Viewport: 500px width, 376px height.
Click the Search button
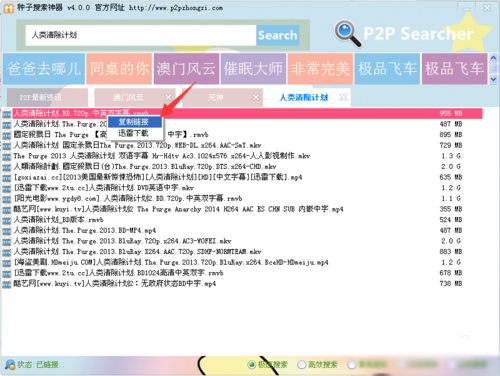coord(278,35)
